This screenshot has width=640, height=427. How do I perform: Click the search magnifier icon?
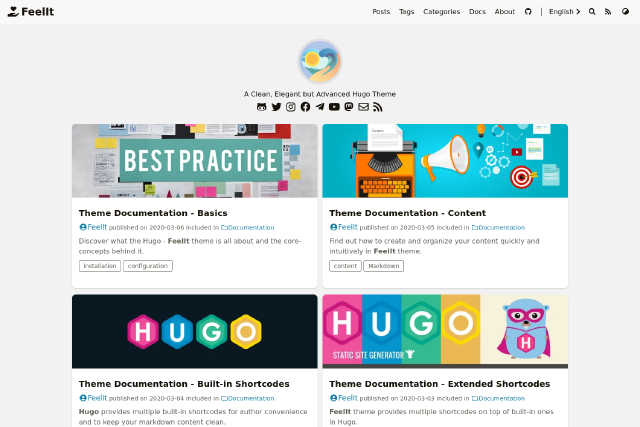592,12
